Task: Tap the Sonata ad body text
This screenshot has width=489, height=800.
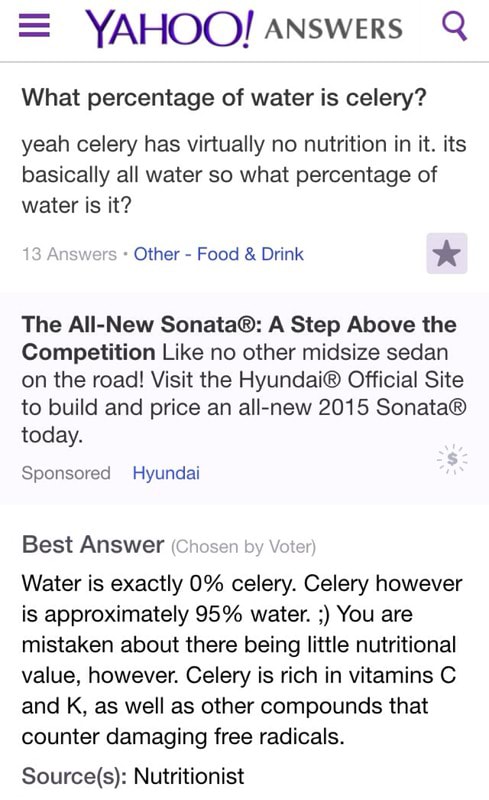Action: 244,380
